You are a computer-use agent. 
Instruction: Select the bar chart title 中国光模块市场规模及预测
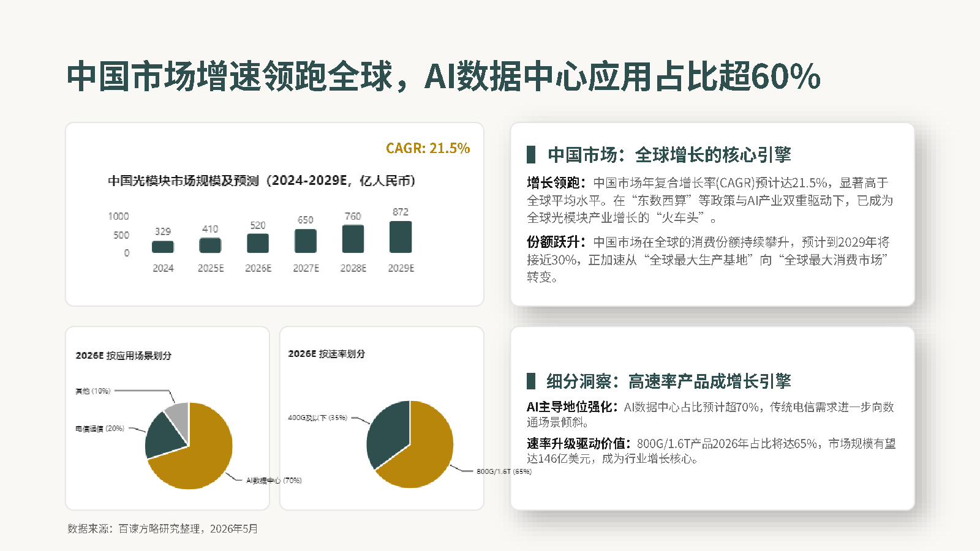pyautogui.click(x=262, y=181)
